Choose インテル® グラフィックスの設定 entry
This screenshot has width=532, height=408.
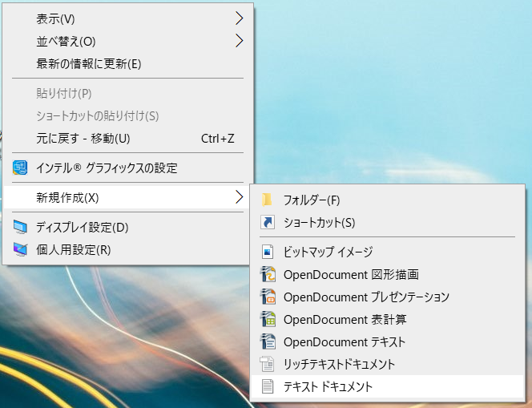pyautogui.click(x=107, y=168)
